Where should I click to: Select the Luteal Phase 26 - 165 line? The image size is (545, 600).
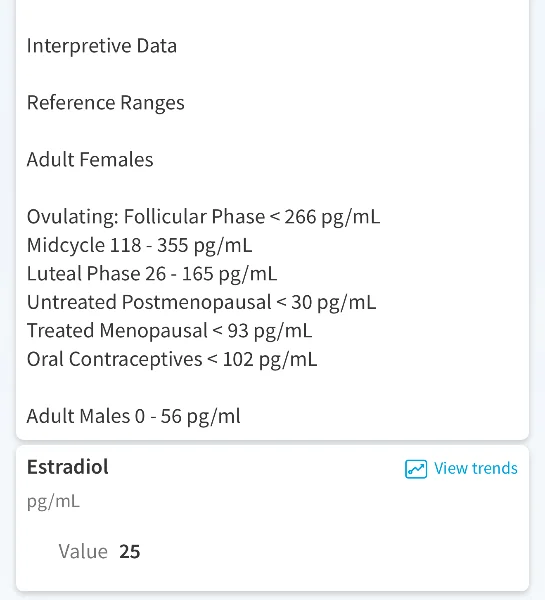point(152,274)
